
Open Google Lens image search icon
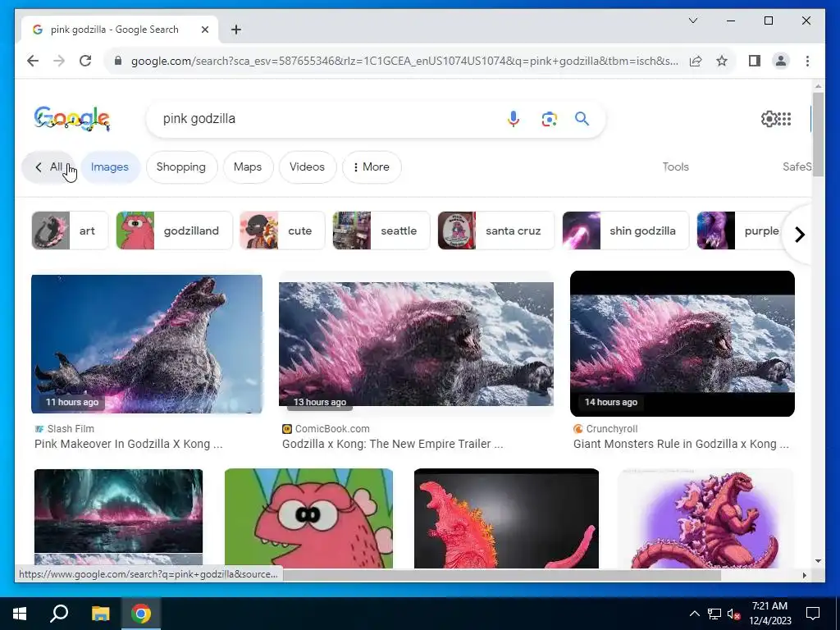[x=549, y=118]
